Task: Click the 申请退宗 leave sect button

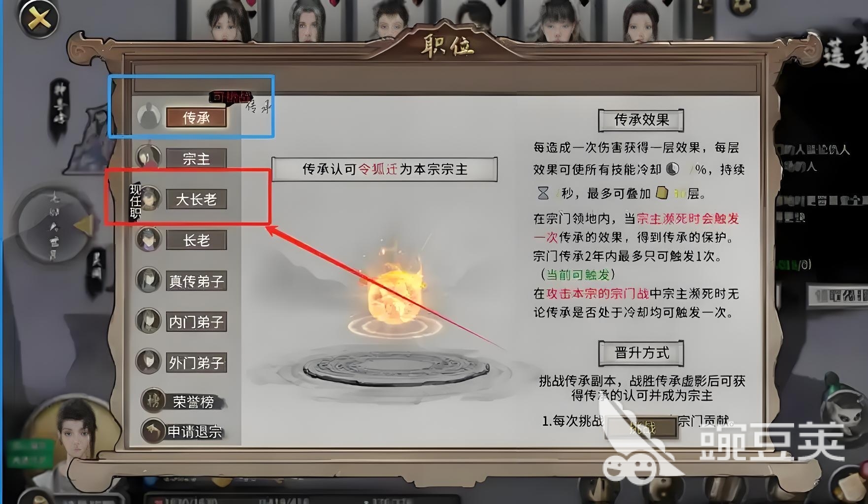Action: [x=195, y=432]
